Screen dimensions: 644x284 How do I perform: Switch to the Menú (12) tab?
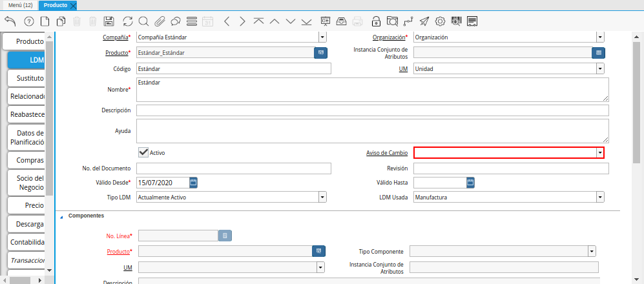(20, 5)
